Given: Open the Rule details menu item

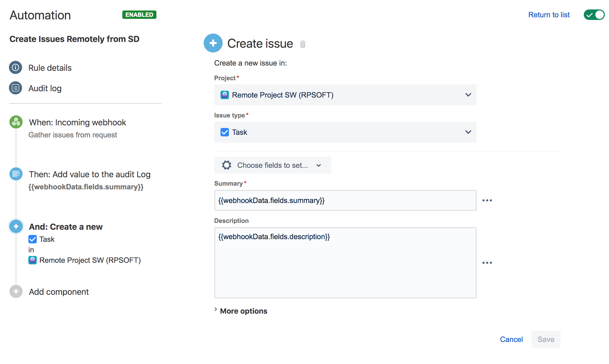Looking at the screenshot, I should [50, 68].
